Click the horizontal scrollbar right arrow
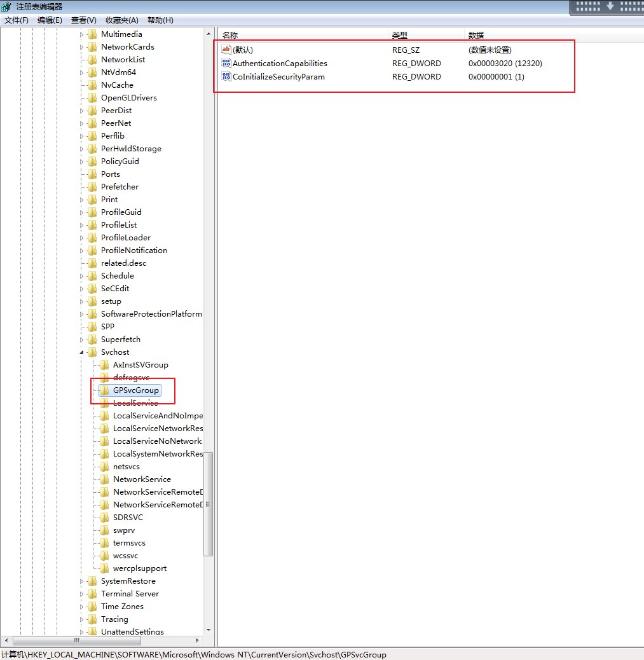The height and width of the screenshot is (660, 644). (197, 640)
